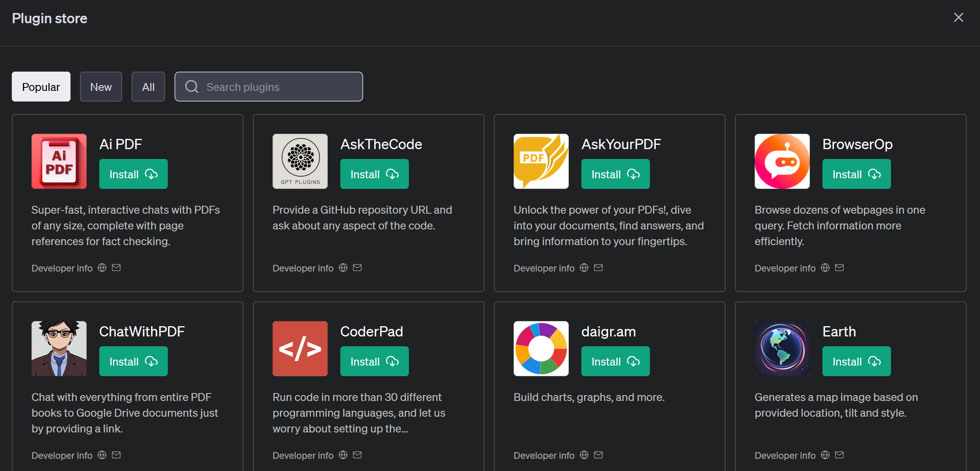Click 'Run code in more than 30' description
980x471 pixels.
click(x=359, y=413)
